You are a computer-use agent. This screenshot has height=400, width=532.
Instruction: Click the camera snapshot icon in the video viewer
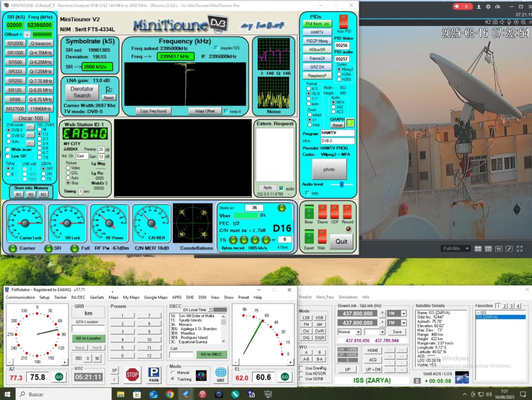(x=495, y=22)
